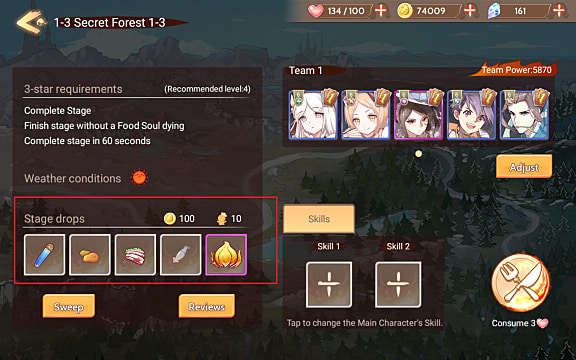This screenshot has height=360, width=576.
Task: Tap the sunny weather condition icon
Action: (139, 178)
